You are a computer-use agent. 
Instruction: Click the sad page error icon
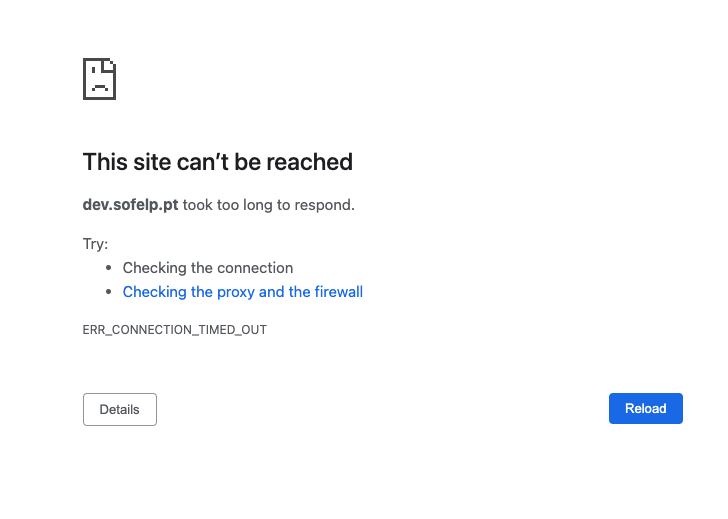click(99, 79)
